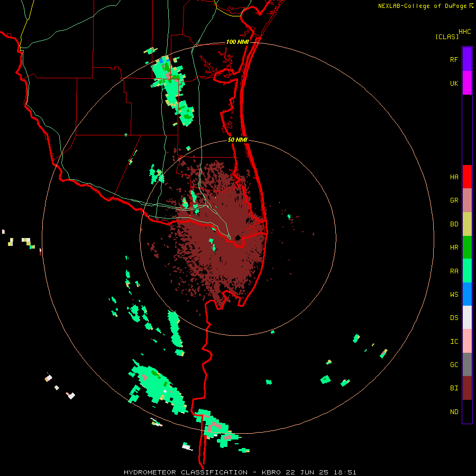The height and width of the screenshot is (476, 476).
Task: Click the ND black legend swatch
Action: point(467,411)
